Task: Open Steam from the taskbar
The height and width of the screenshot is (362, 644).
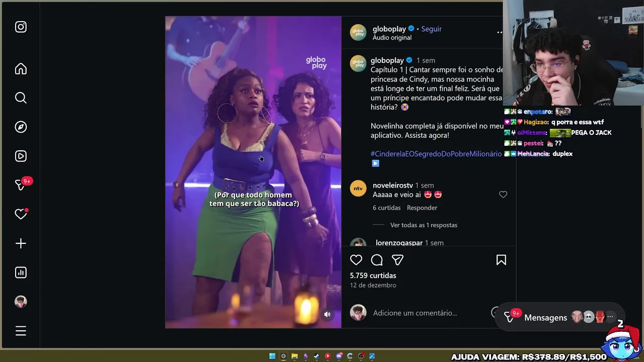Action: [x=316, y=356]
